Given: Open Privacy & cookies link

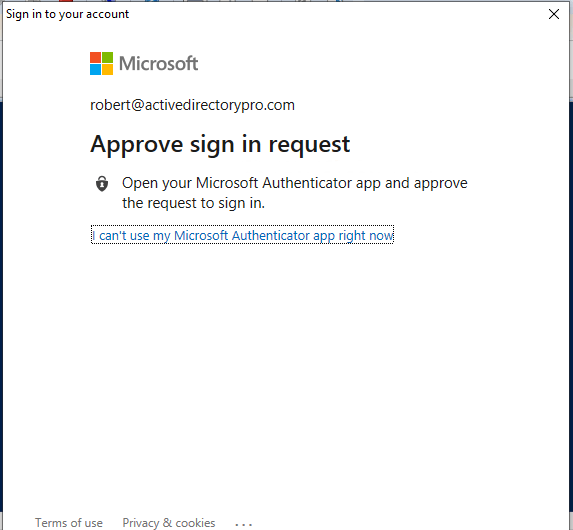Looking at the screenshot, I should (x=169, y=523).
